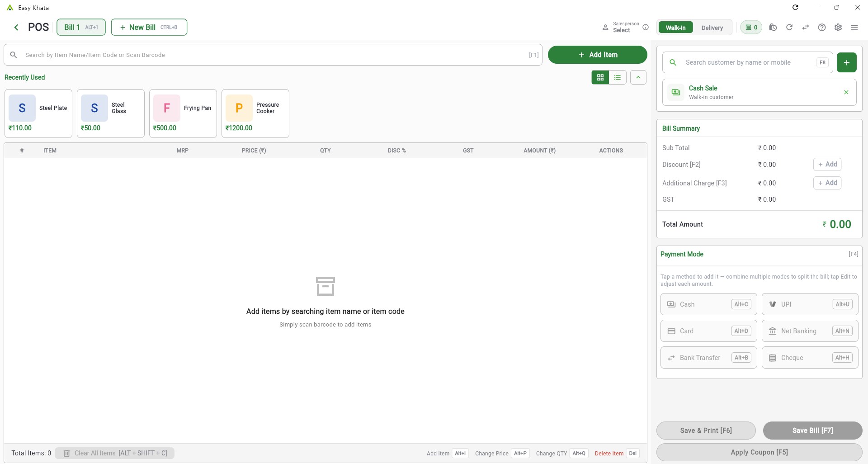This screenshot has height=464, width=868.
Task: Choose UPI payment mode
Action: tap(810, 304)
